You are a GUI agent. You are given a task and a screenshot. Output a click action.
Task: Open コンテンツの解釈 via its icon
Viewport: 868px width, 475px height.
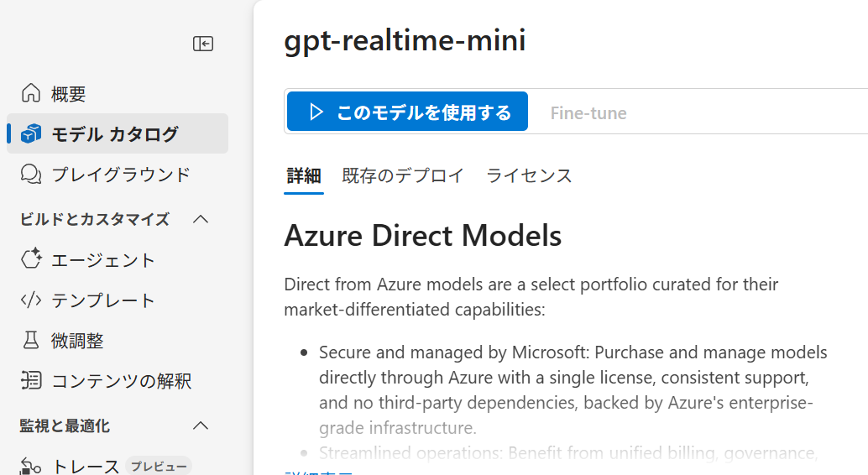point(31,381)
